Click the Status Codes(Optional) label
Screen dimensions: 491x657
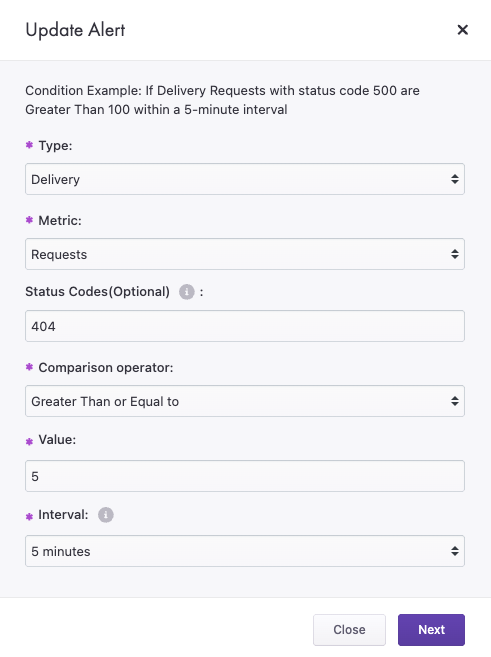click(x=97, y=292)
